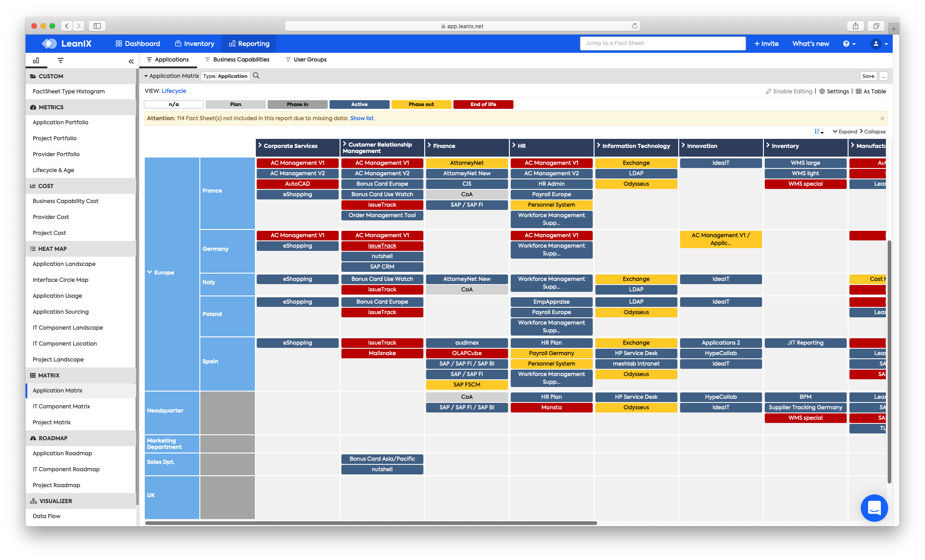Click the Active legend swatch

(360, 104)
